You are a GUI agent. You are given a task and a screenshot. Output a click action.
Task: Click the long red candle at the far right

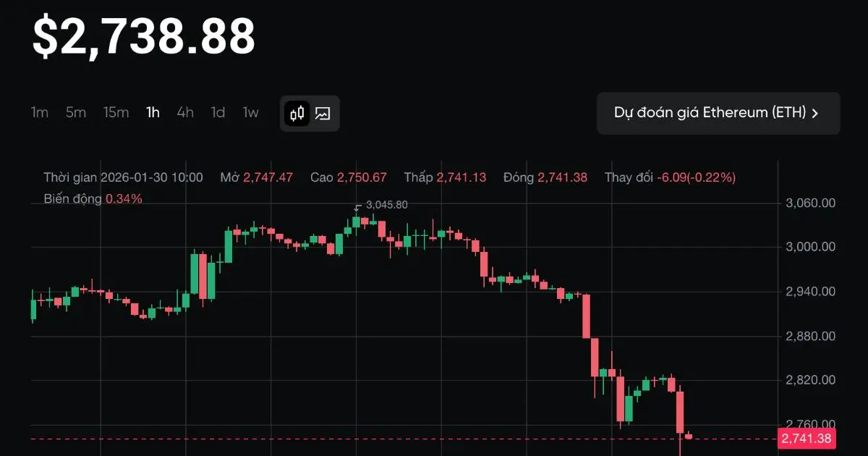[x=681, y=413]
